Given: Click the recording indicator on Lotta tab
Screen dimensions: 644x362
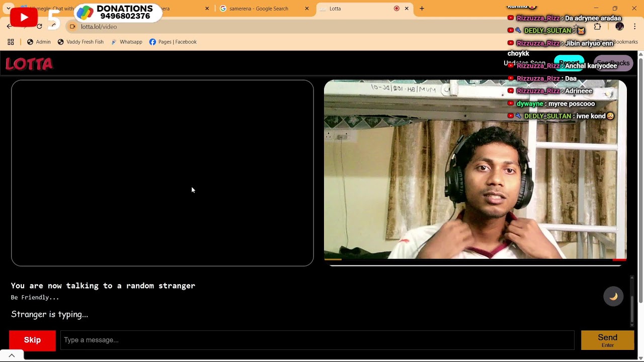Looking at the screenshot, I should pos(396,9).
